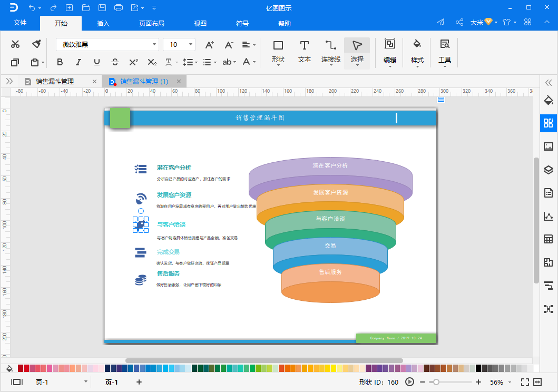
Task: Click the Undo arrow in title bar
Action: [32, 7]
